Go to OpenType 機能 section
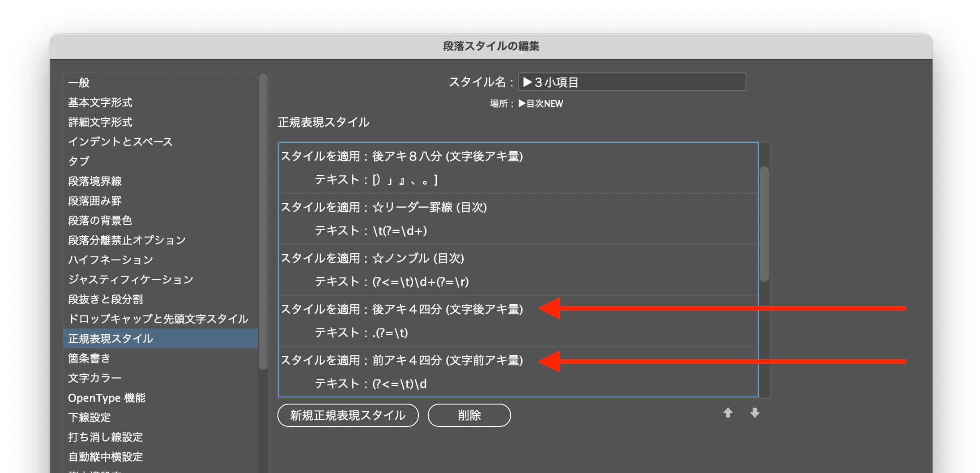 [x=107, y=398]
